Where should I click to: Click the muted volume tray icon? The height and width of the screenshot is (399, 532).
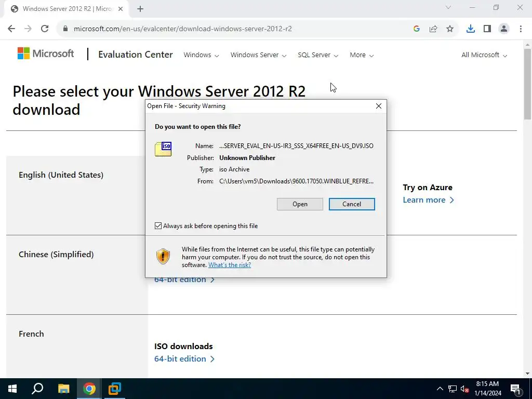[x=465, y=389]
